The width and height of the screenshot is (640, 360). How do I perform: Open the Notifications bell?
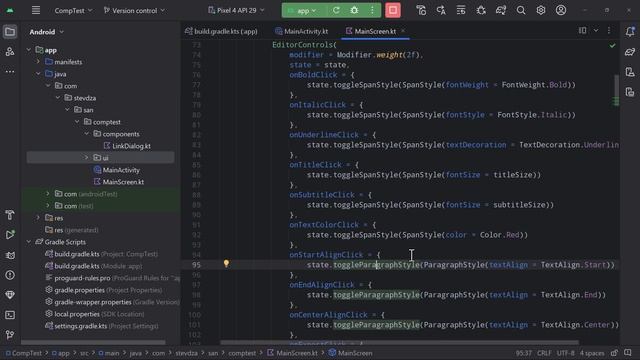[x=630, y=32]
